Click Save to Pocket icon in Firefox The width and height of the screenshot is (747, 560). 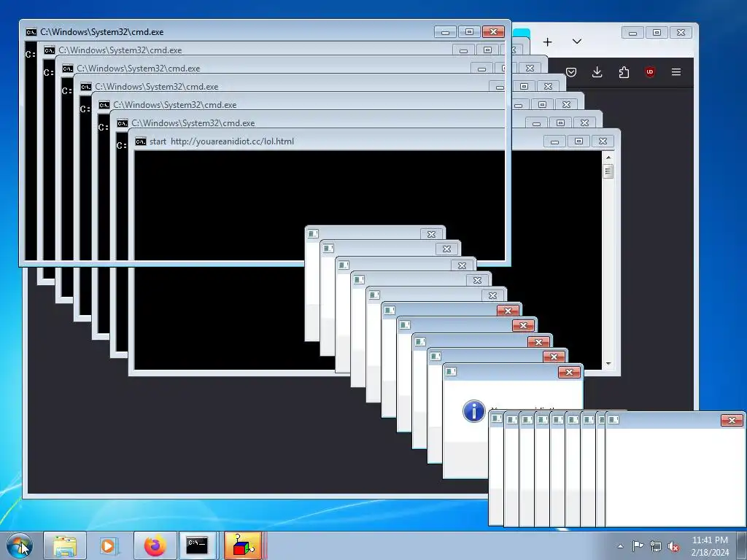(570, 72)
